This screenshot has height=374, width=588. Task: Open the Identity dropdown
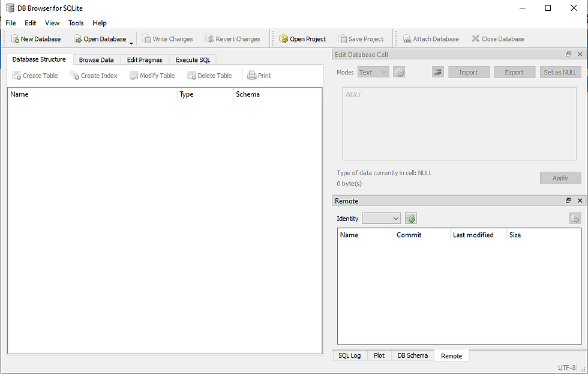(382, 219)
